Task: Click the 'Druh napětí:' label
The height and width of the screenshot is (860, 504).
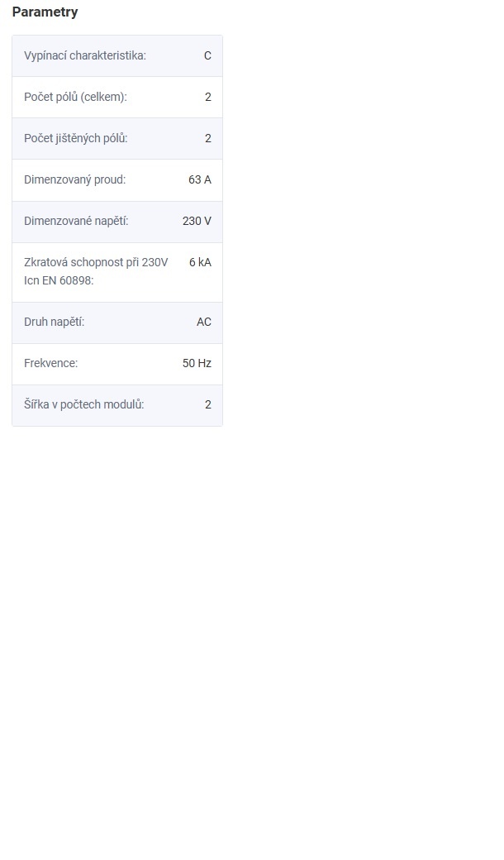Action: (x=54, y=322)
